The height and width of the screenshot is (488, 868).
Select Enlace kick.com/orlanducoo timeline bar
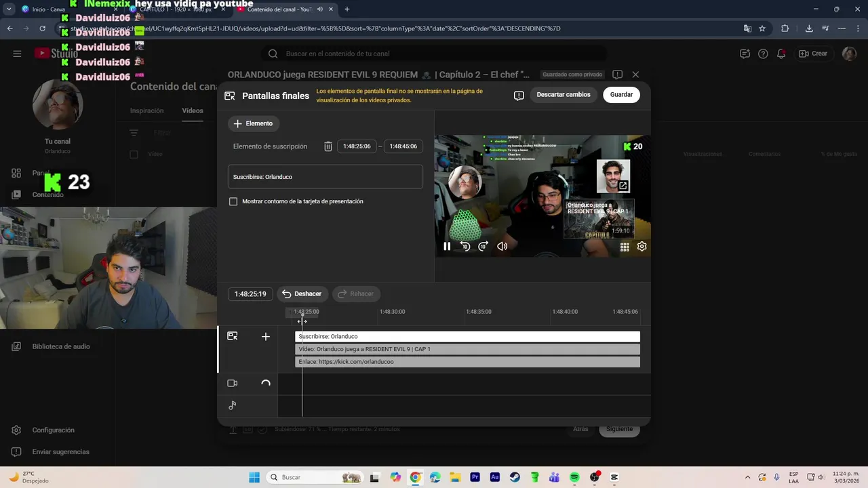(467, 362)
